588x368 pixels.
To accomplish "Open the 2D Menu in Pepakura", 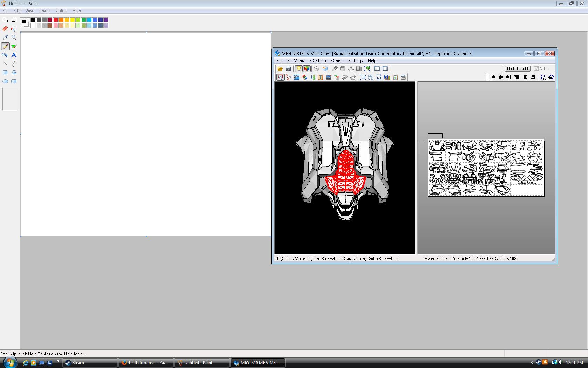I will tap(318, 61).
